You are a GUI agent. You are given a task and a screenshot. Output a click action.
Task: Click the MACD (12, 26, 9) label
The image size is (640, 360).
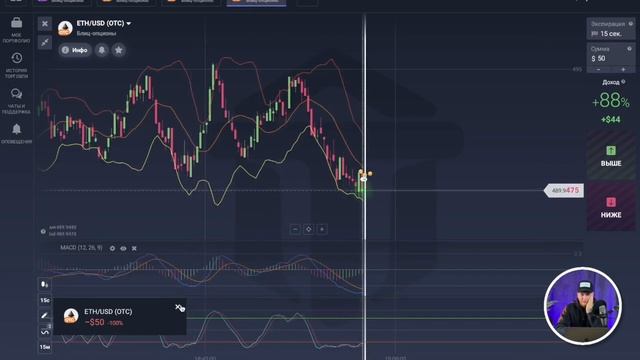[81, 248]
